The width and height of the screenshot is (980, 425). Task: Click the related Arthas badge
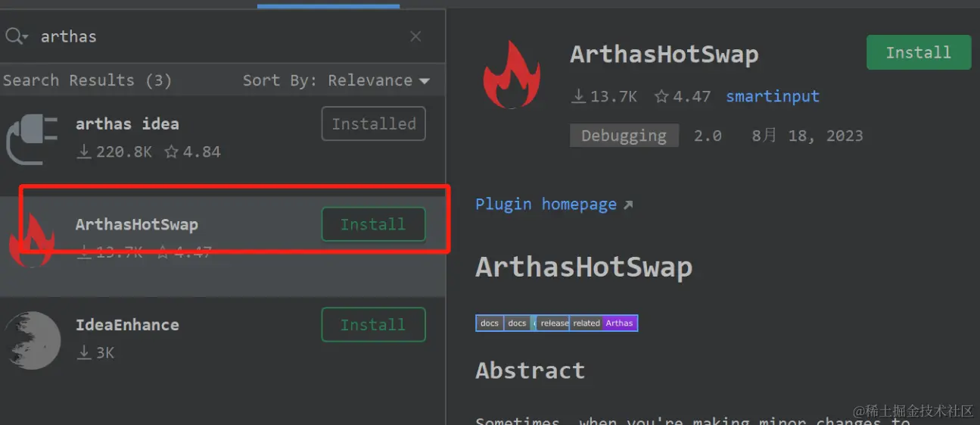coord(604,323)
